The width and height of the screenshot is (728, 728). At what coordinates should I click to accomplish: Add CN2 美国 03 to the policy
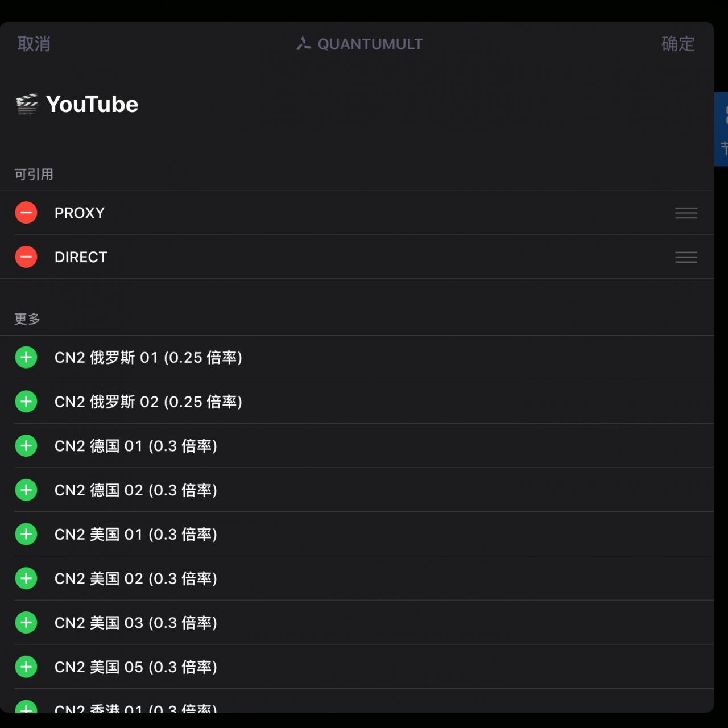pos(26,623)
